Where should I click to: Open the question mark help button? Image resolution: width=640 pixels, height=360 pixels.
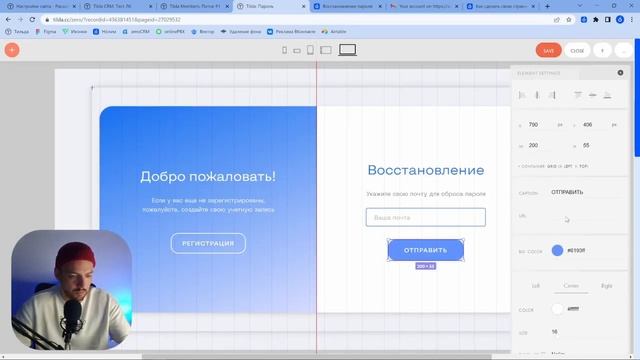pos(602,50)
